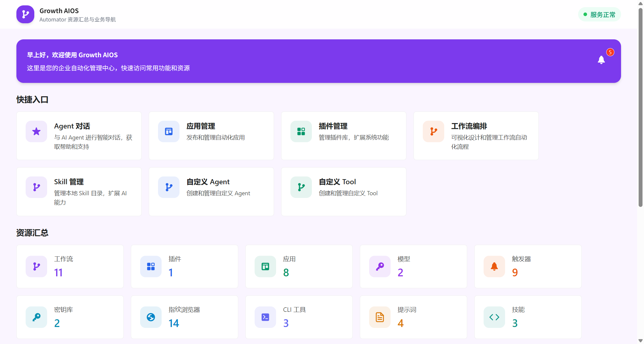The image size is (644, 344).
Task: Click the 触发器 count 9
Action: (x=515, y=272)
